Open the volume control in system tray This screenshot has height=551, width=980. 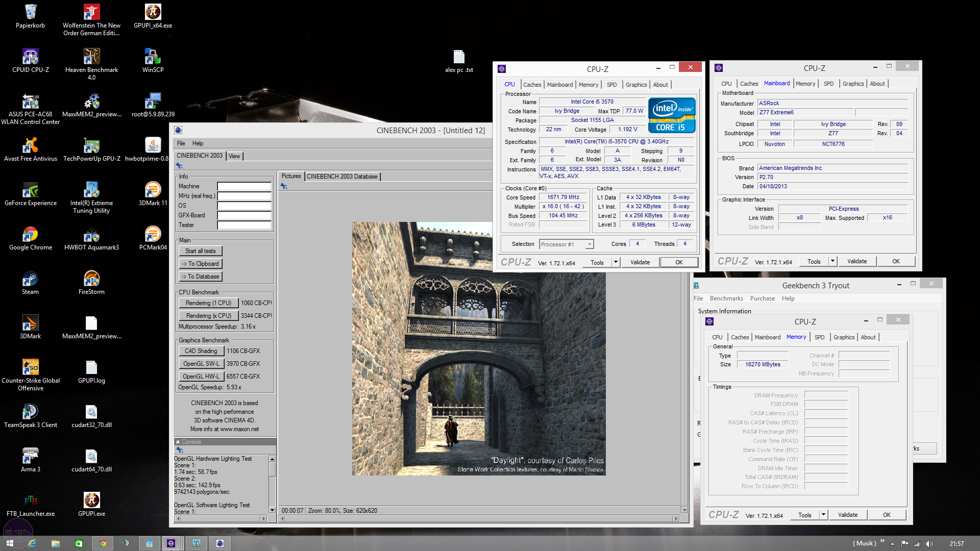click(929, 543)
